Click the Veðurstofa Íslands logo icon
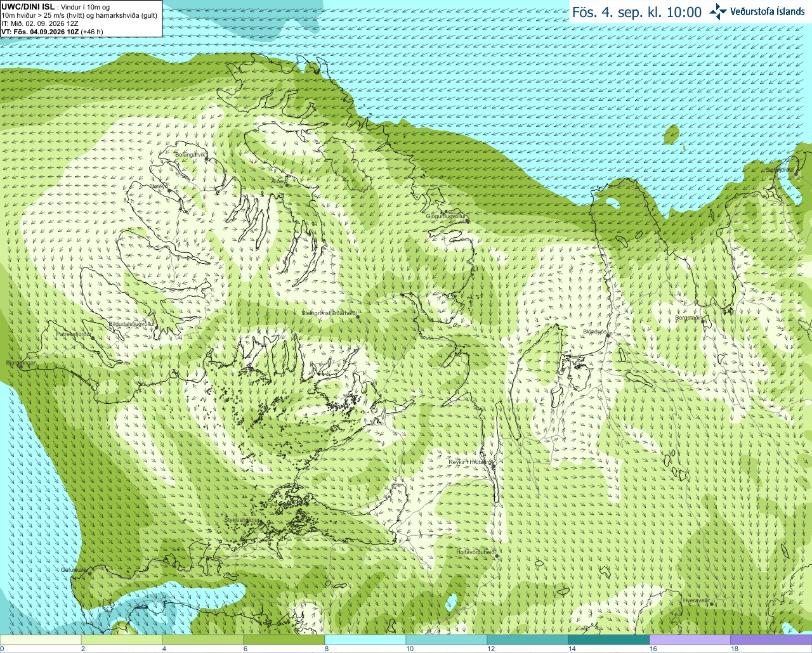The image size is (812, 653). (718, 11)
